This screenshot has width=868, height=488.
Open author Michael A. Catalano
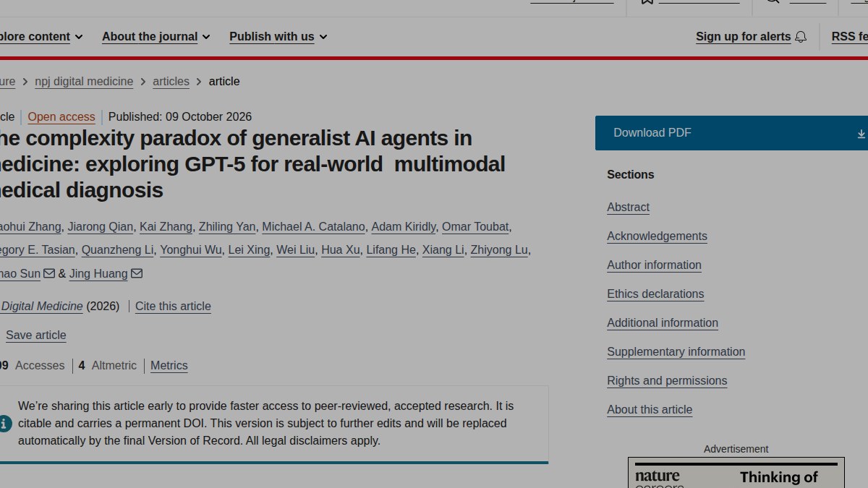click(313, 227)
